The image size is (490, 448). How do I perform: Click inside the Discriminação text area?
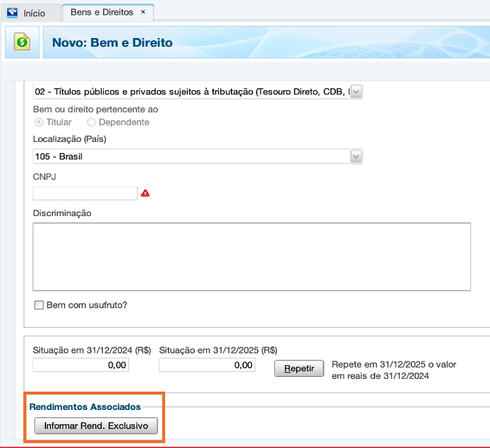251,257
